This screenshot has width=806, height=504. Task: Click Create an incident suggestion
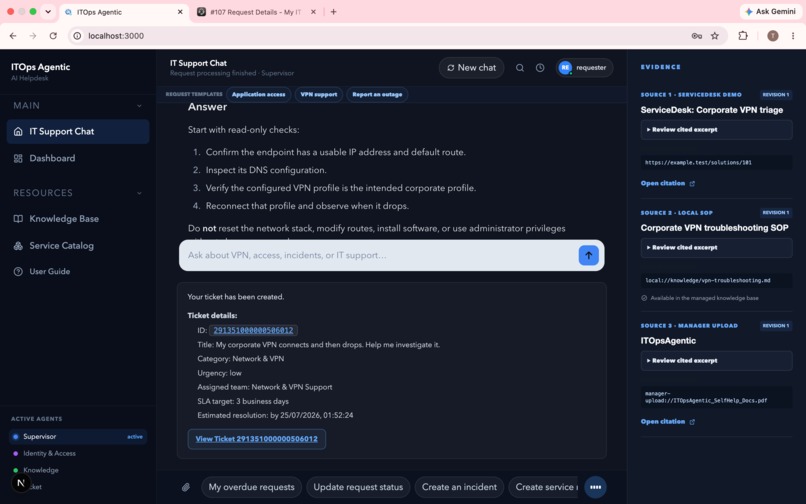coord(459,487)
